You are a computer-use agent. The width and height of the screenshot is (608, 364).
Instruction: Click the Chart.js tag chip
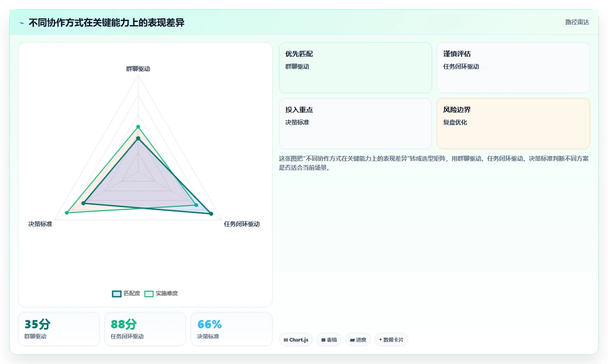[296, 340]
